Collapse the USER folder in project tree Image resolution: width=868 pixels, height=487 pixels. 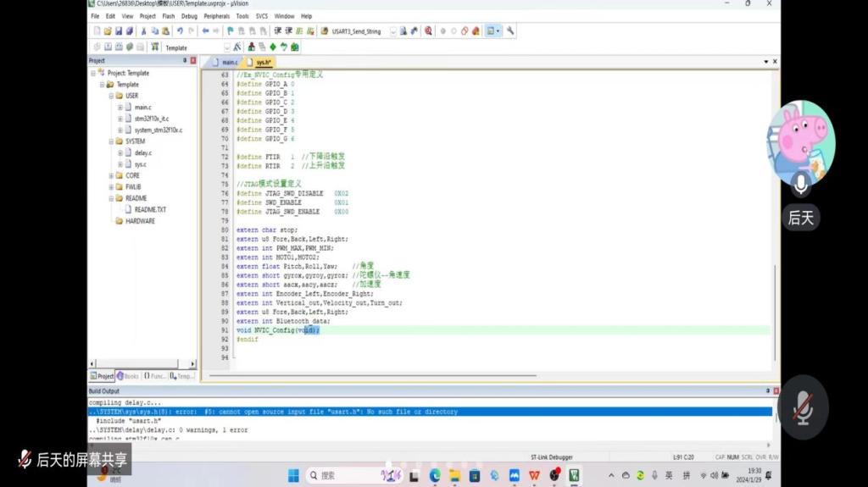coord(111,96)
